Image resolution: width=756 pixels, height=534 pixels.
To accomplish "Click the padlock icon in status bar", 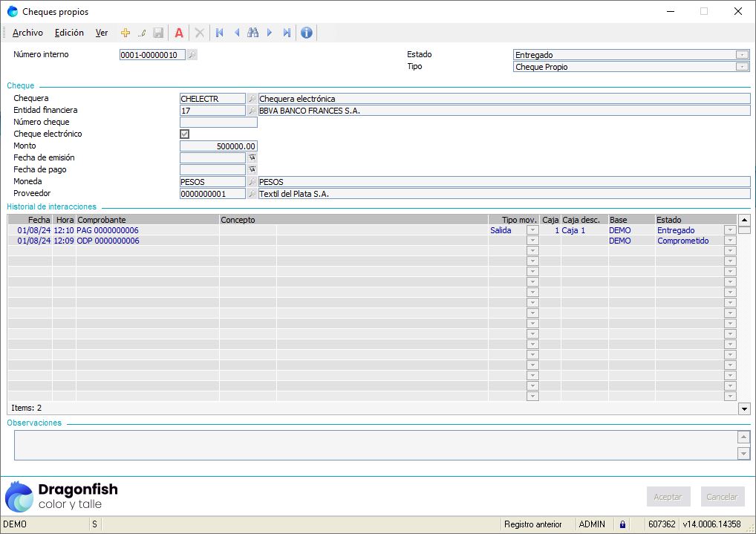I will [622, 524].
